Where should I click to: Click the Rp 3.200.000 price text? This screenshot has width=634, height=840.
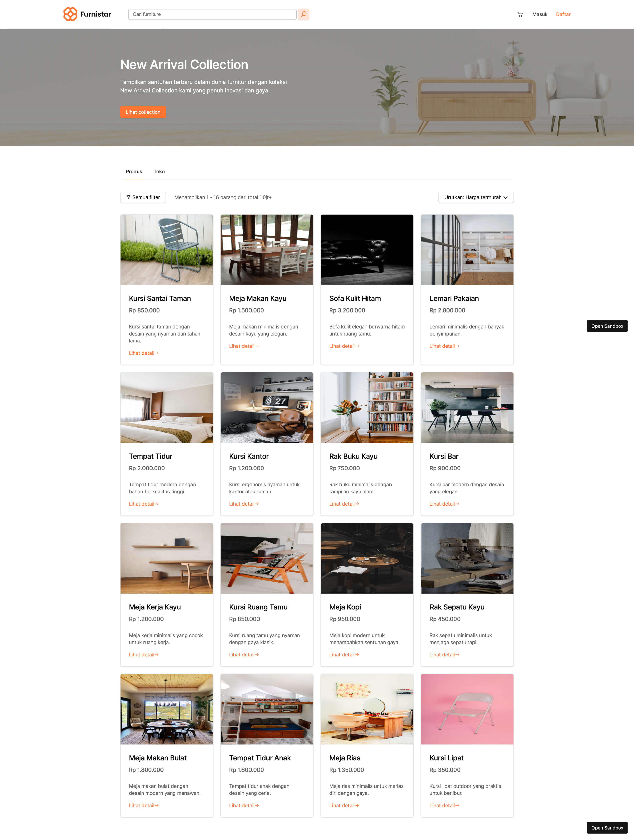tap(347, 310)
